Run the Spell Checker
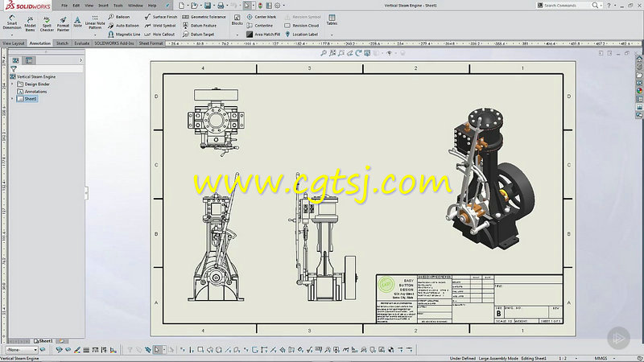This screenshot has width=644, height=362. point(47,25)
